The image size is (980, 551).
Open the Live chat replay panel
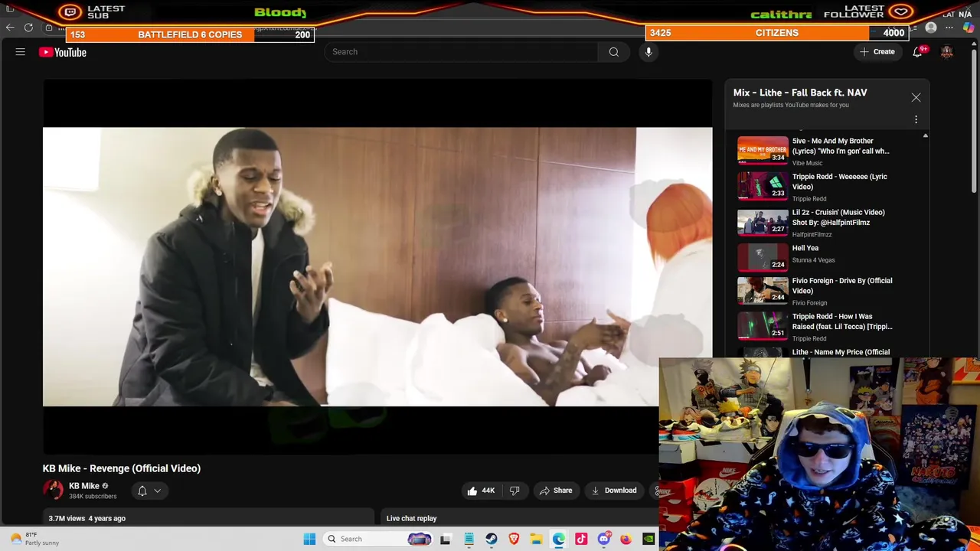(411, 518)
